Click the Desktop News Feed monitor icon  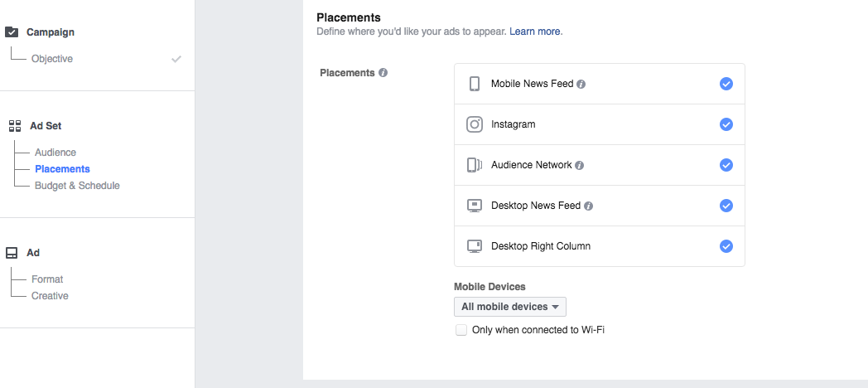tap(475, 206)
